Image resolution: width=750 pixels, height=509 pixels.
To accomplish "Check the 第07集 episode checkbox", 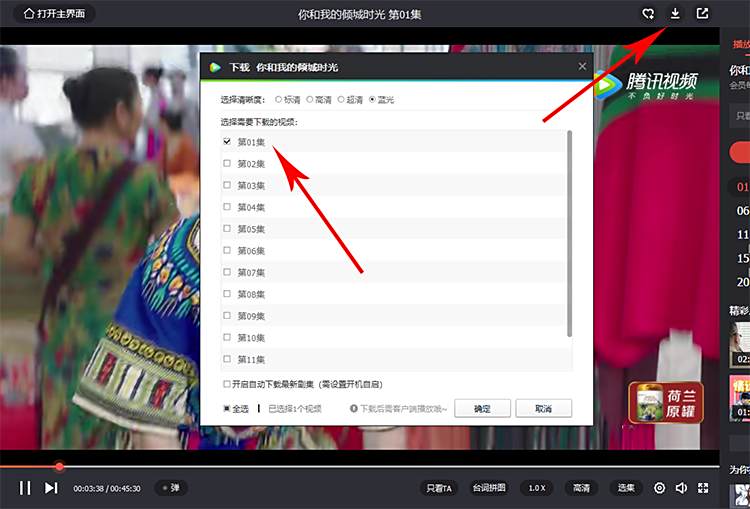I will (227, 272).
